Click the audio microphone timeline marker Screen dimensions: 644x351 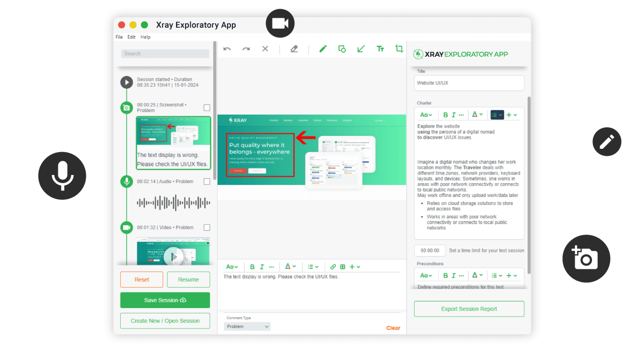coord(126,181)
